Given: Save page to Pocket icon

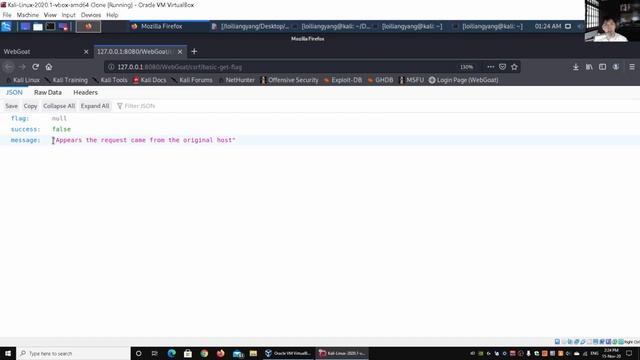Looking at the screenshot, I should point(502,67).
